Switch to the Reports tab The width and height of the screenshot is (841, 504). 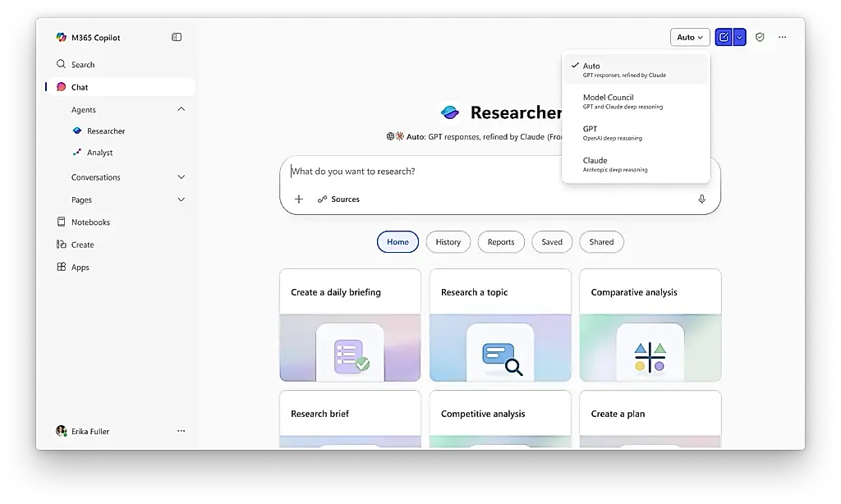coord(501,242)
